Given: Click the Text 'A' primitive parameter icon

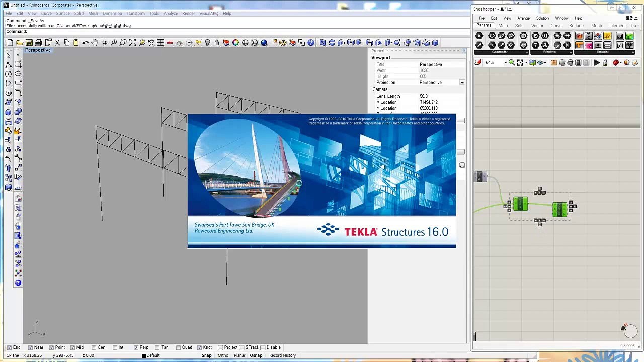Looking at the screenshot, I should (545, 45).
